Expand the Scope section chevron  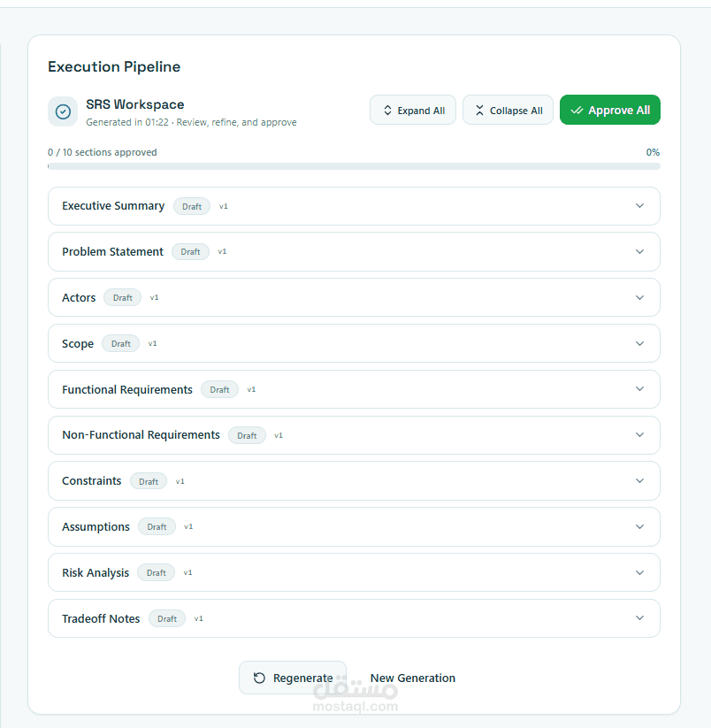coord(640,344)
